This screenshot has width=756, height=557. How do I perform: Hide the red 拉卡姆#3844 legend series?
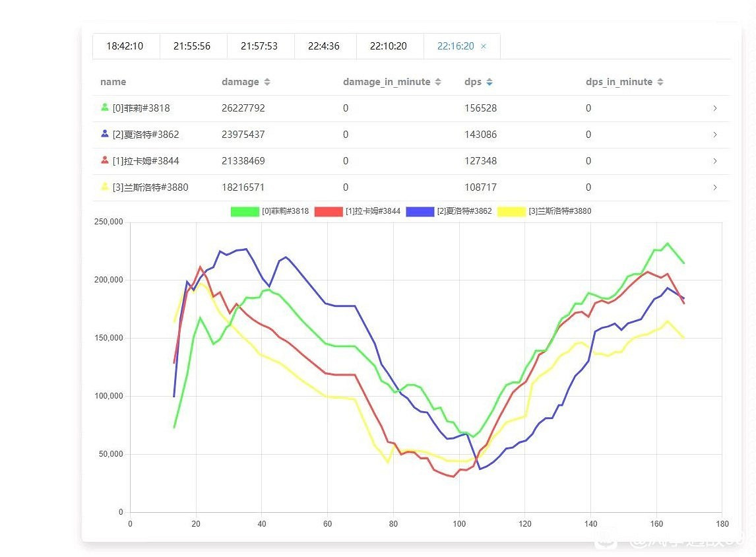click(329, 212)
